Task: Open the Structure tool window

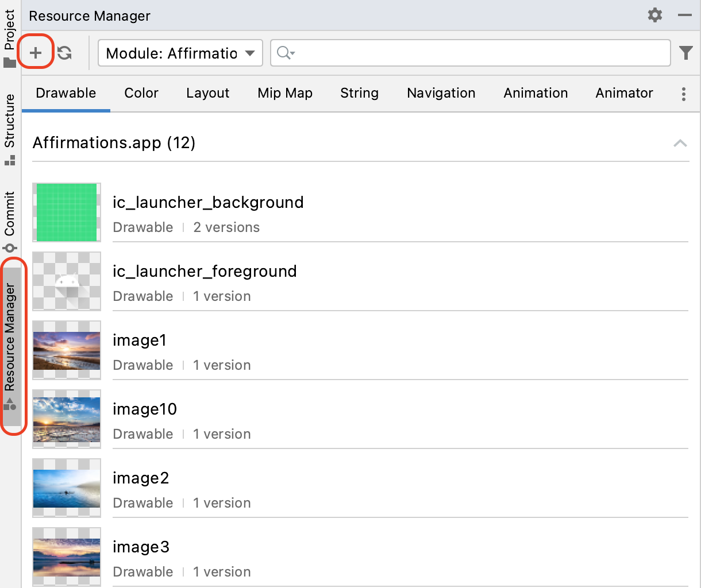Action: (10, 128)
